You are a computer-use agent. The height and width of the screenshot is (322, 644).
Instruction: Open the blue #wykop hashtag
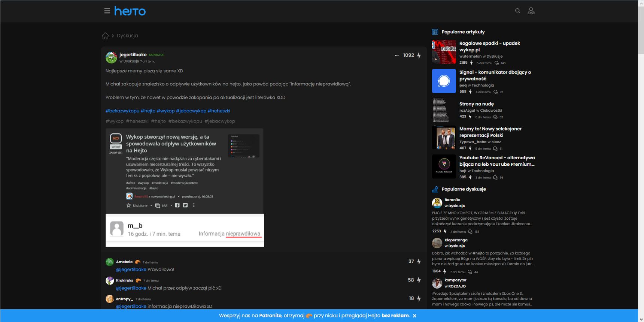165,111
